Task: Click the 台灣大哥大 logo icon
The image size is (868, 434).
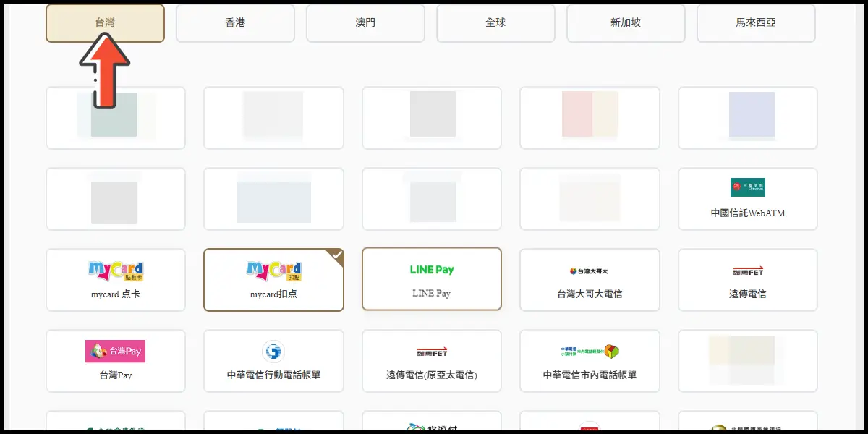Action: click(x=590, y=271)
